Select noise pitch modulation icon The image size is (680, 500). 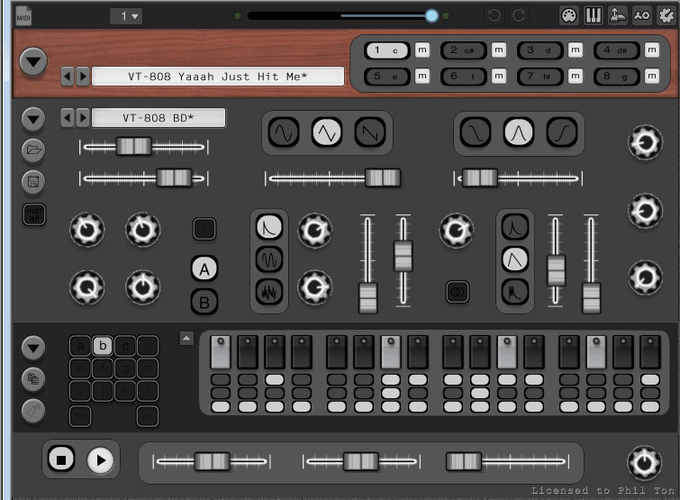(x=269, y=292)
